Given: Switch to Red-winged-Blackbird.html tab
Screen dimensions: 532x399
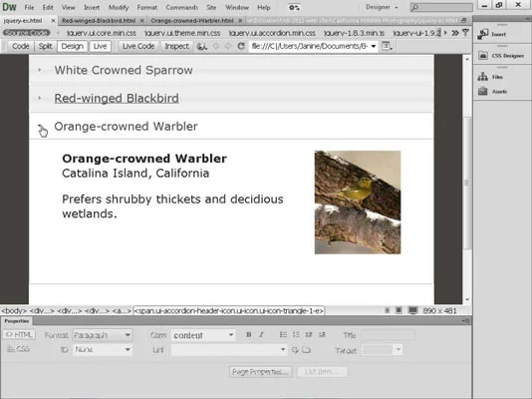Looking at the screenshot, I should [99, 21].
